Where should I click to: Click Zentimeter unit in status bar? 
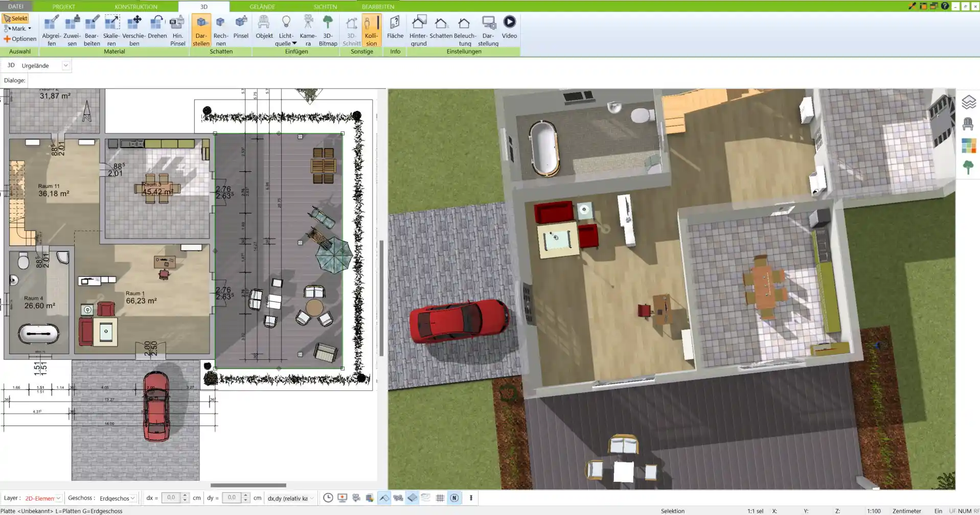[906, 511]
